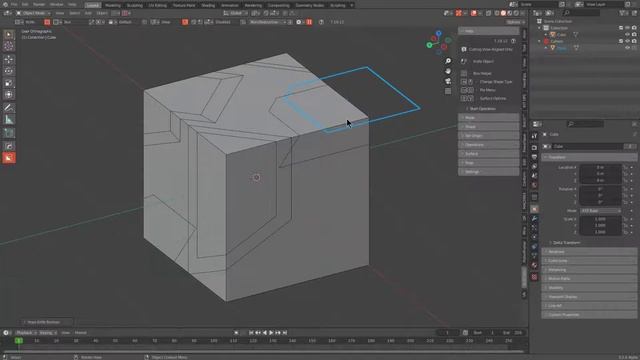Expand the Operations panel in BoxCutter sidebar
The height and width of the screenshot is (360, 640).
coord(489,145)
